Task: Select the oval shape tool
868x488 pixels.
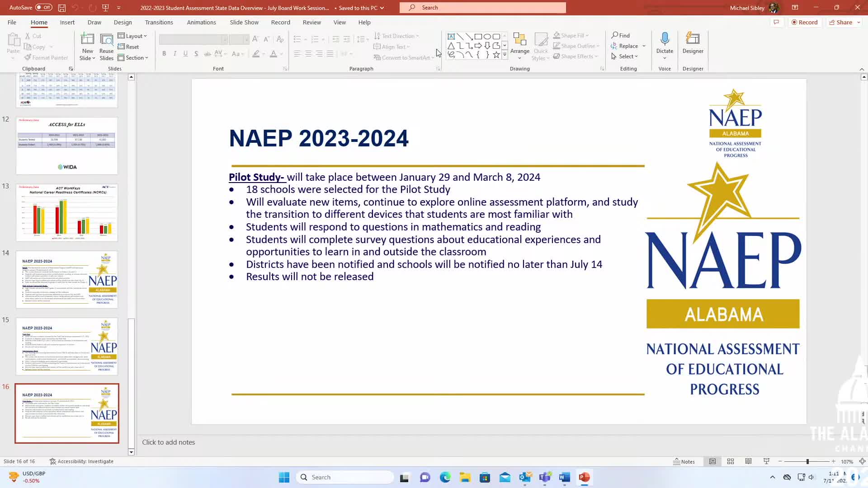Action: pyautogui.click(x=487, y=37)
